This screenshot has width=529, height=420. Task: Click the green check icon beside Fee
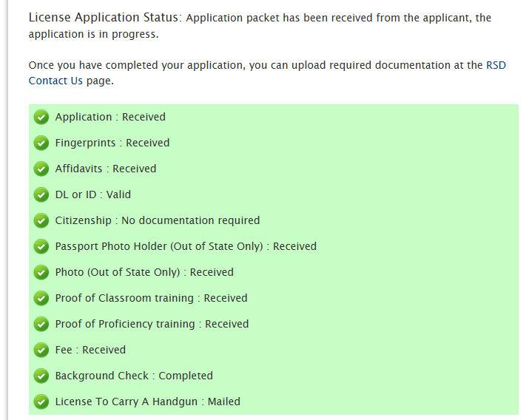pos(41,350)
